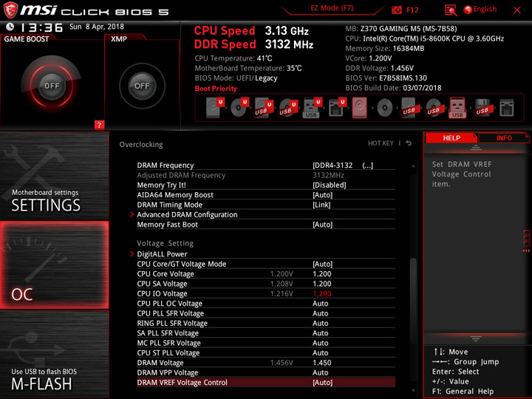Click the MSI dragon shield logo
This screenshot has height=399, width=532.
pos(10,10)
